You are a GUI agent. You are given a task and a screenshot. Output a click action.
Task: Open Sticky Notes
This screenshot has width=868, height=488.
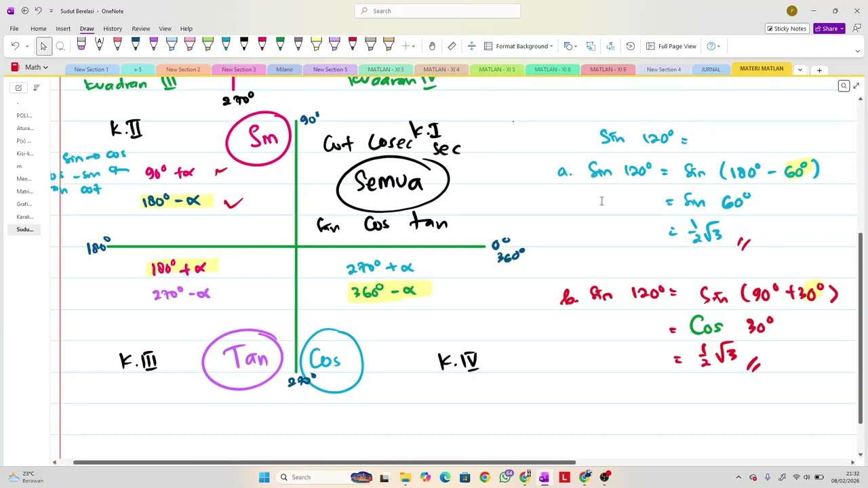click(787, 28)
